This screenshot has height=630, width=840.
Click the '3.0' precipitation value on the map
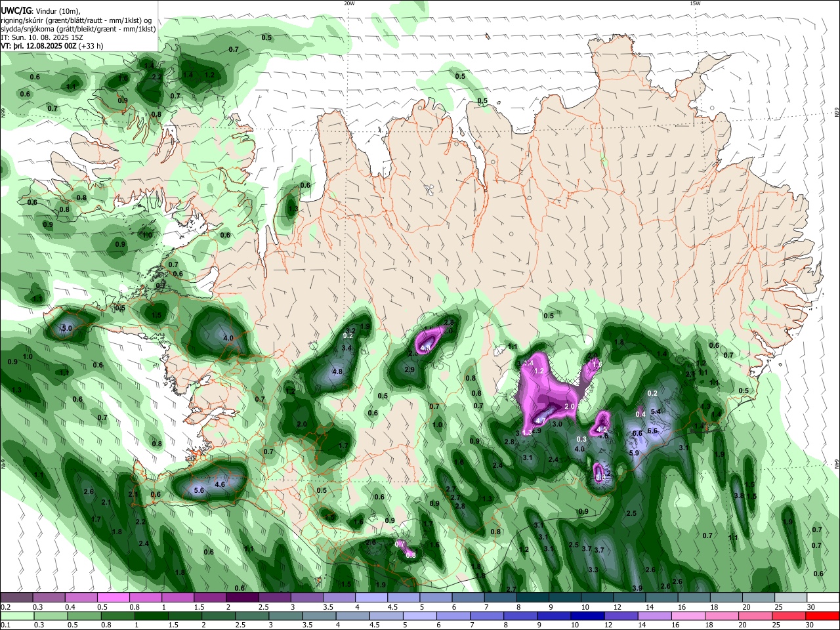click(x=557, y=424)
